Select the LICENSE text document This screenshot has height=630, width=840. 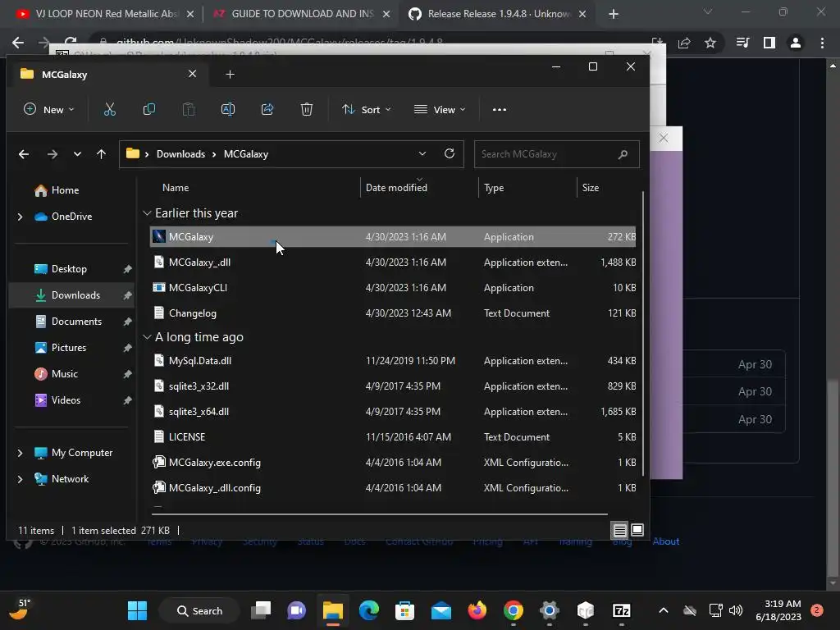(x=393, y=437)
